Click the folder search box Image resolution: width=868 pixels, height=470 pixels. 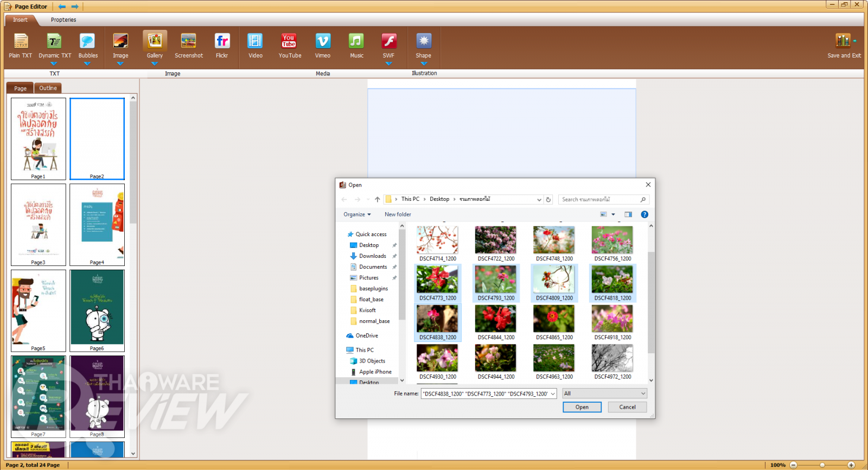pos(604,200)
